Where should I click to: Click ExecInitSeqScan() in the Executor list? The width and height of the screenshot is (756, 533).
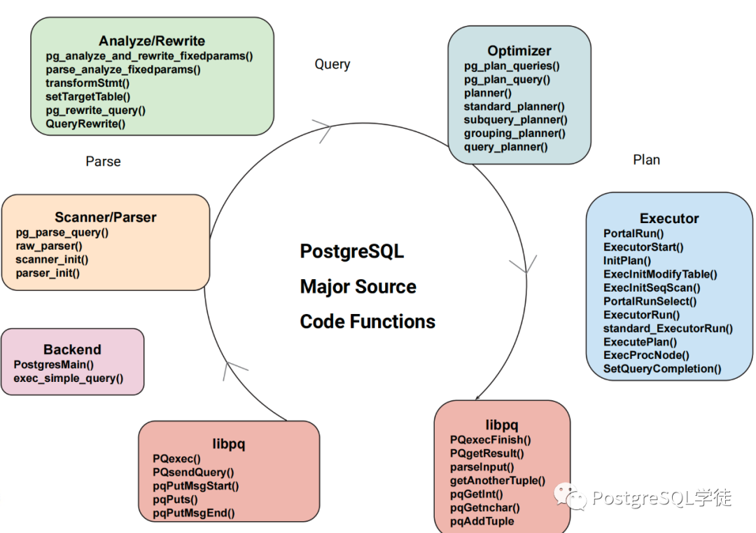(652, 287)
